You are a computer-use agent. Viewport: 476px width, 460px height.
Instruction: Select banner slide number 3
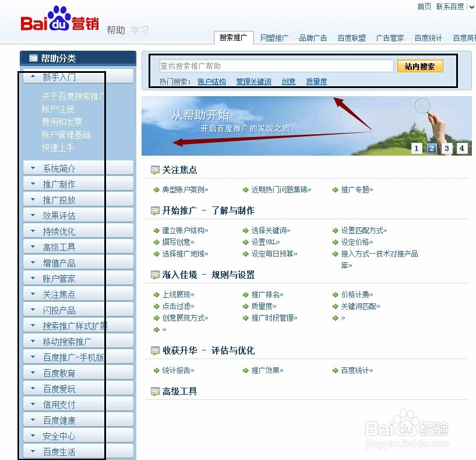446,148
